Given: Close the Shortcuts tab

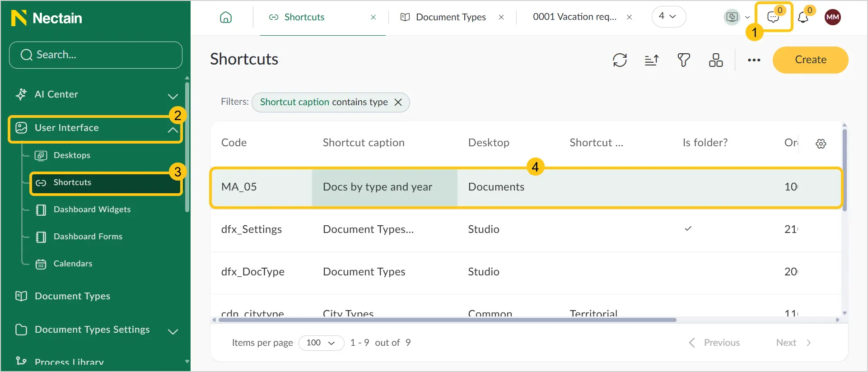Looking at the screenshot, I should click(x=373, y=17).
